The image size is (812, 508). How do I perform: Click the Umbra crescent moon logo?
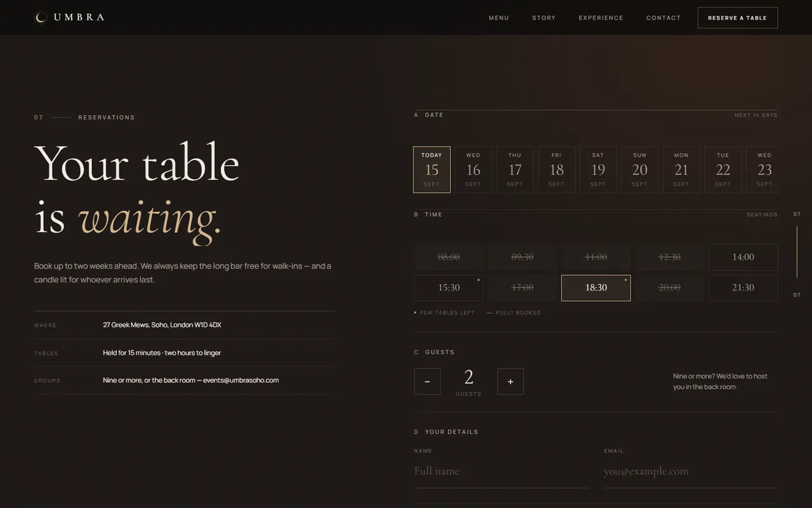click(41, 18)
